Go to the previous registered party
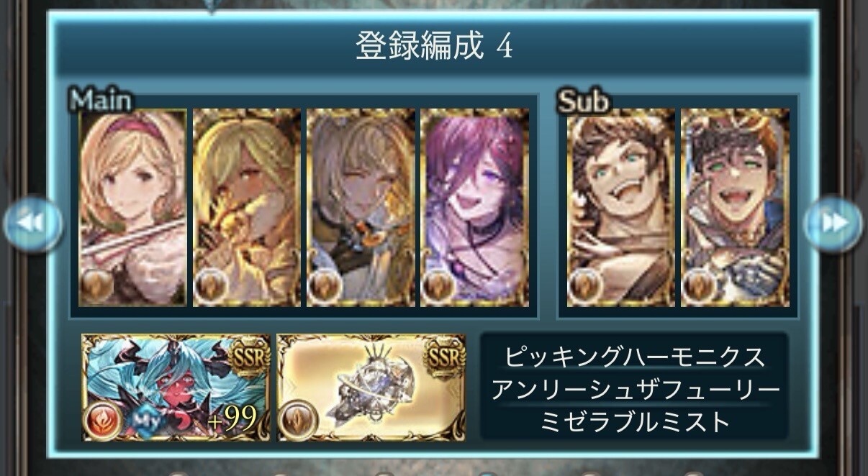The image size is (868, 476). click(x=32, y=223)
